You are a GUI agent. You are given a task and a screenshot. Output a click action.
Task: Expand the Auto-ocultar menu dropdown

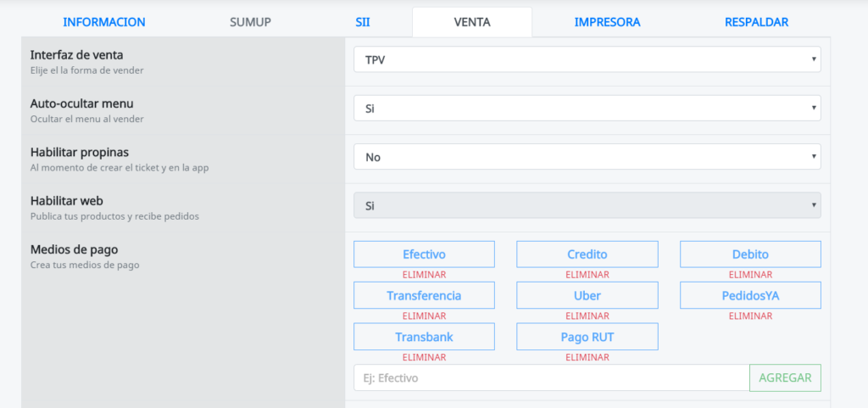point(587,108)
